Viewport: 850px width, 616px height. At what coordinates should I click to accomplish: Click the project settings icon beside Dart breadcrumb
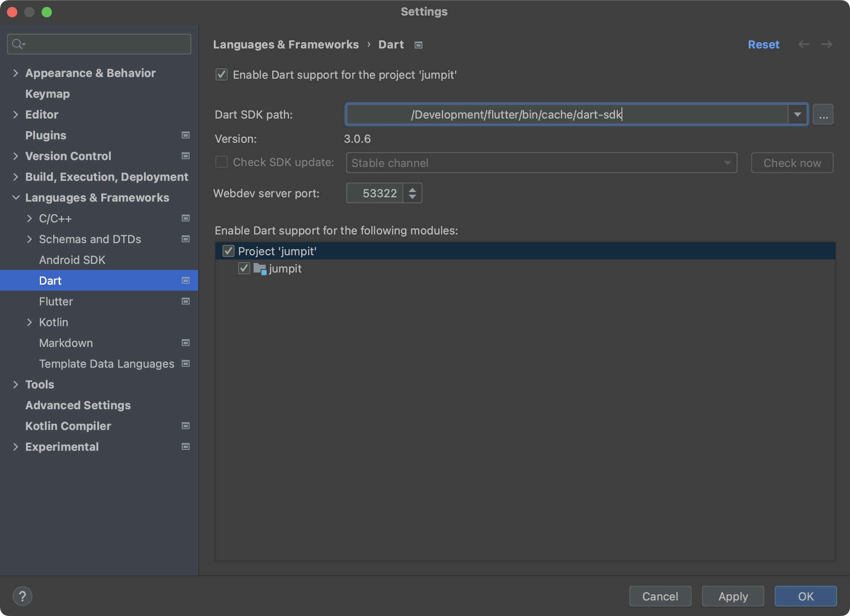[x=418, y=45]
